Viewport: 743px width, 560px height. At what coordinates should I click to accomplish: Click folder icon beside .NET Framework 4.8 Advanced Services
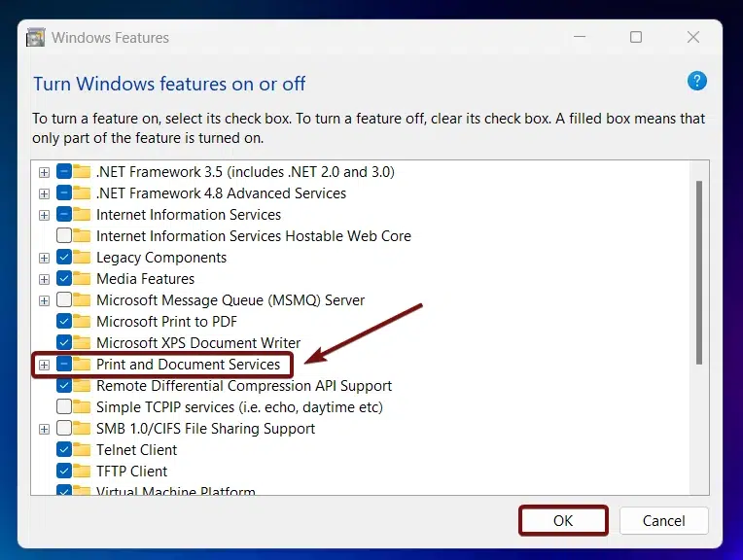(x=82, y=192)
